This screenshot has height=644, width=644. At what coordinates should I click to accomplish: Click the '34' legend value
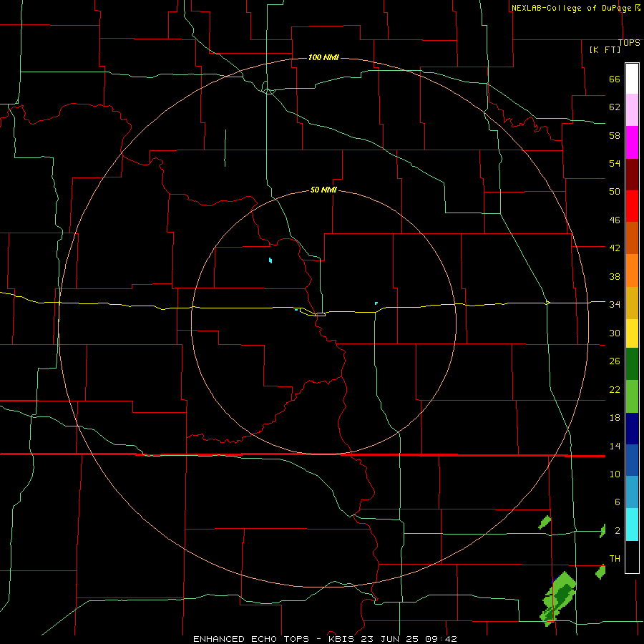(615, 305)
